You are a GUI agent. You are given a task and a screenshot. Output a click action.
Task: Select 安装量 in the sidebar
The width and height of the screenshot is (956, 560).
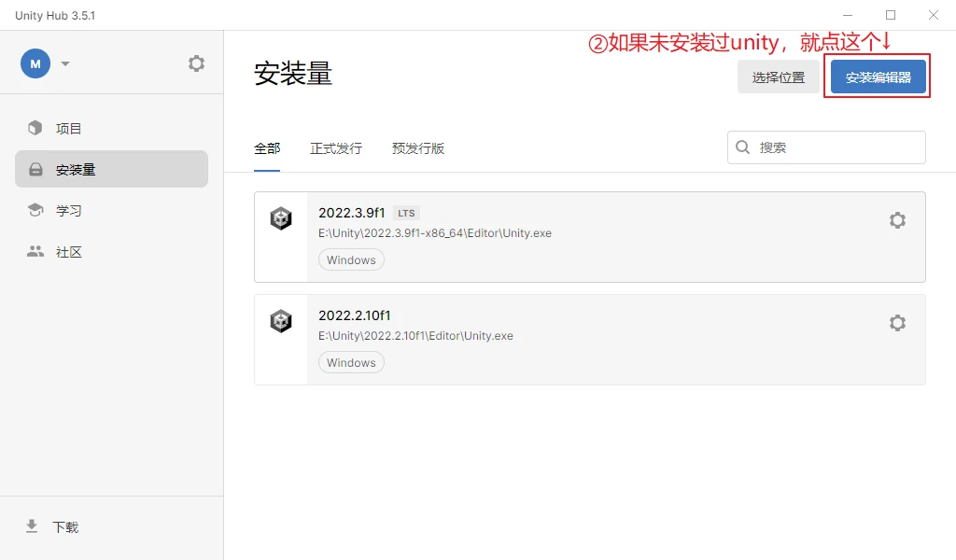click(112, 170)
